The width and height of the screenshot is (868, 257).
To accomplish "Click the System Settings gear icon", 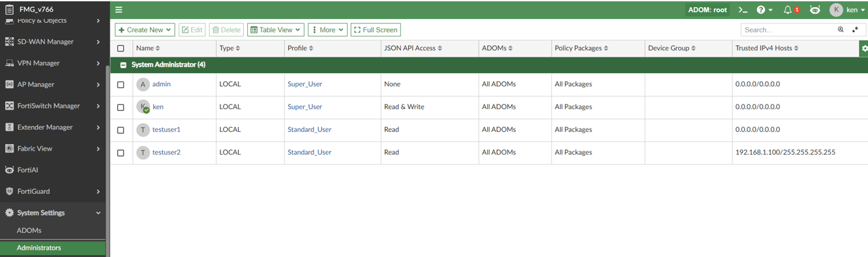I will 9,213.
